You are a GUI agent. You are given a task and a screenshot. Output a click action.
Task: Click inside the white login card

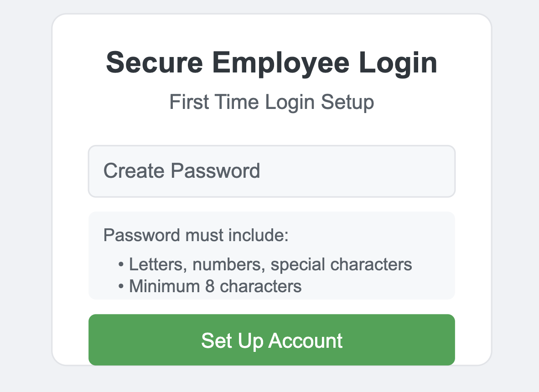coord(272,128)
